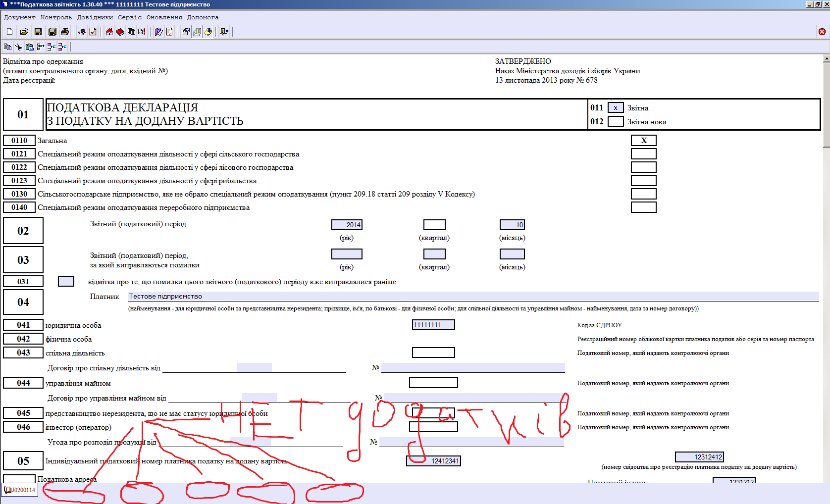Click the insert row icon with pink top box

pos(51,47)
